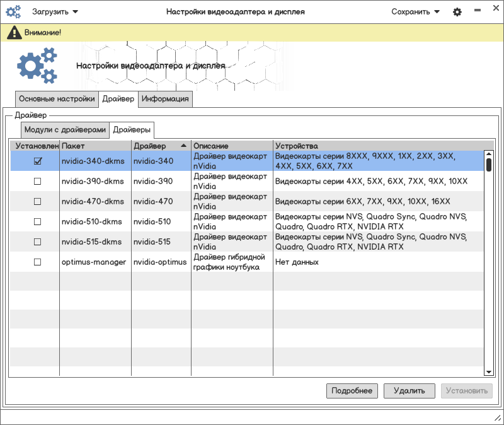The width and height of the screenshot is (504, 425).
Task: Click the sort arrow in Драйвер column
Action: [183, 146]
